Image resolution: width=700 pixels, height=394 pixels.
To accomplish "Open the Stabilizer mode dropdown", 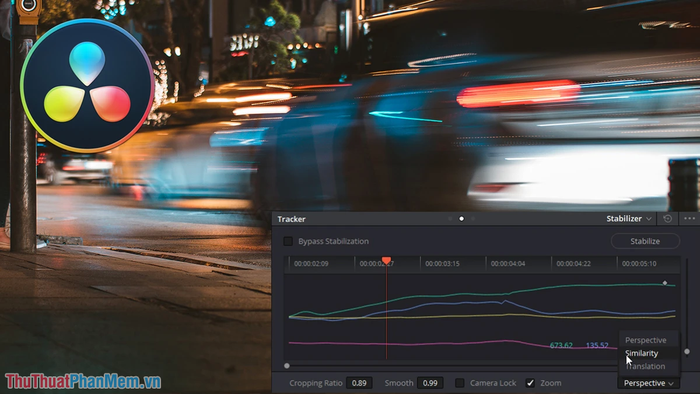I will [x=629, y=219].
